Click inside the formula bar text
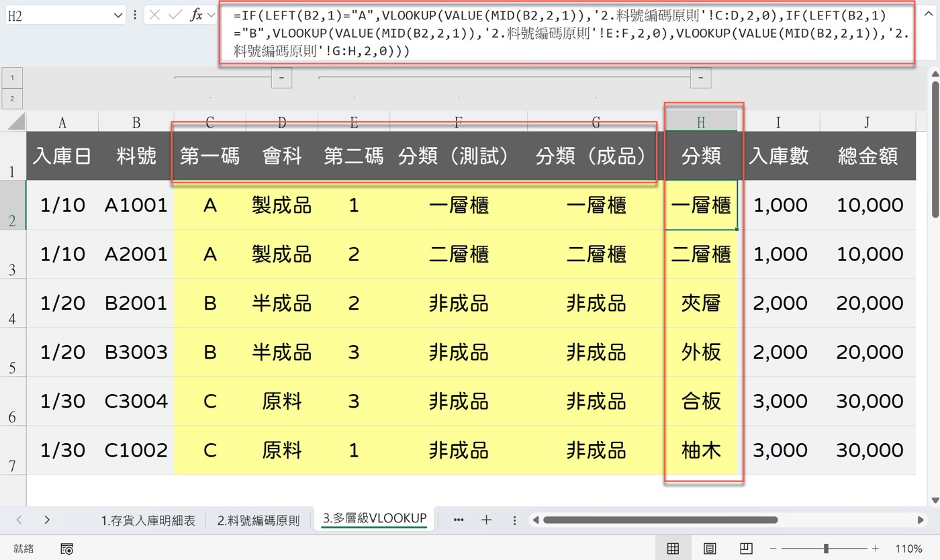This screenshot has width=940, height=560. coord(566,33)
